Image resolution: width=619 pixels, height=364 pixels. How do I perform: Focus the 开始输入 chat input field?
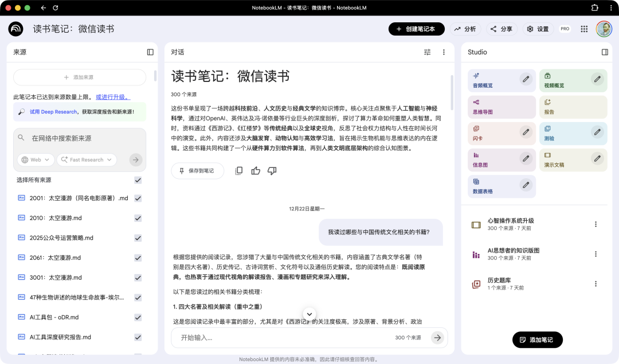click(284, 338)
